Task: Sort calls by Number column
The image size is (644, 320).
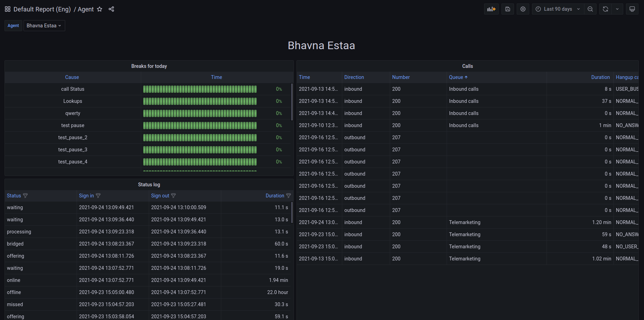Action: 401,77
